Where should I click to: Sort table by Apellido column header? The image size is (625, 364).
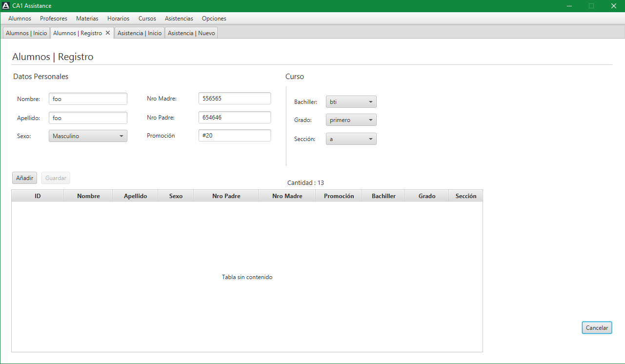coord(135,196)
